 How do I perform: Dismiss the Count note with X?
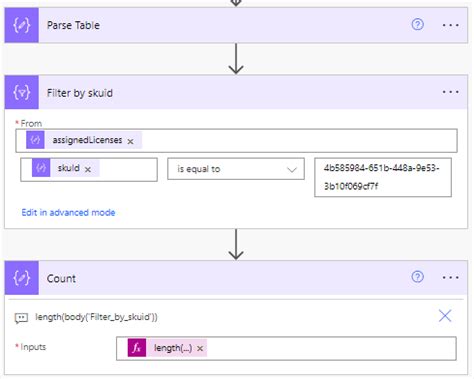pyautogui.click(x=445, y=316)
